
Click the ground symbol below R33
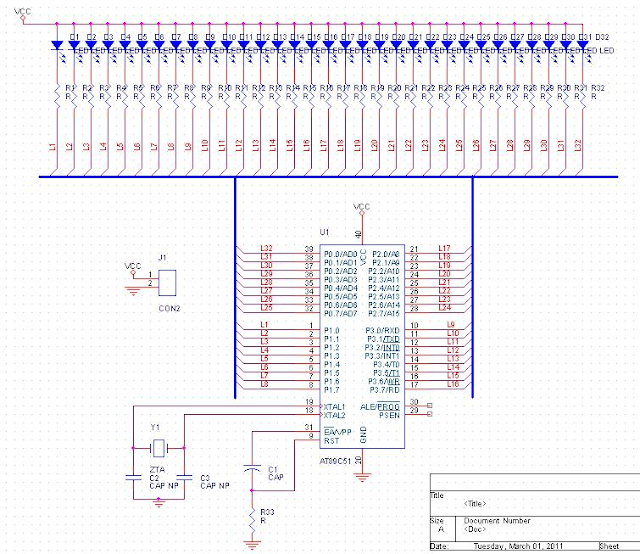pyautogui.click(x=252, y=545)
